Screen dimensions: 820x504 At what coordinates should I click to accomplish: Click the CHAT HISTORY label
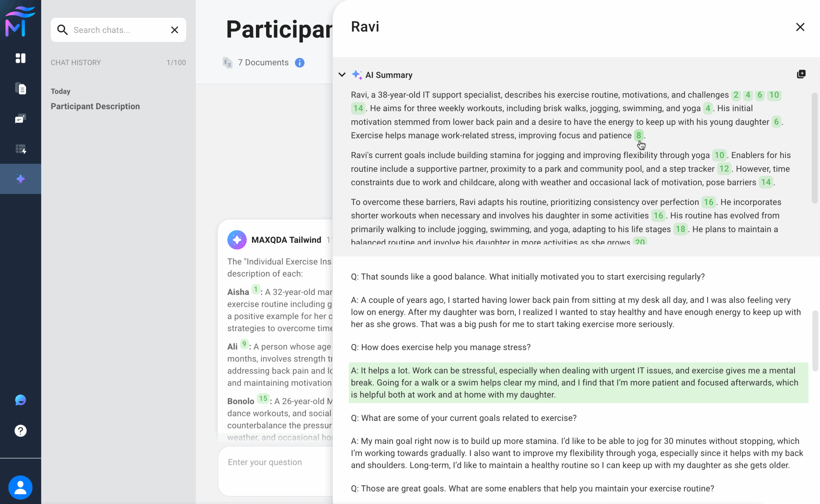click(76, 63)
